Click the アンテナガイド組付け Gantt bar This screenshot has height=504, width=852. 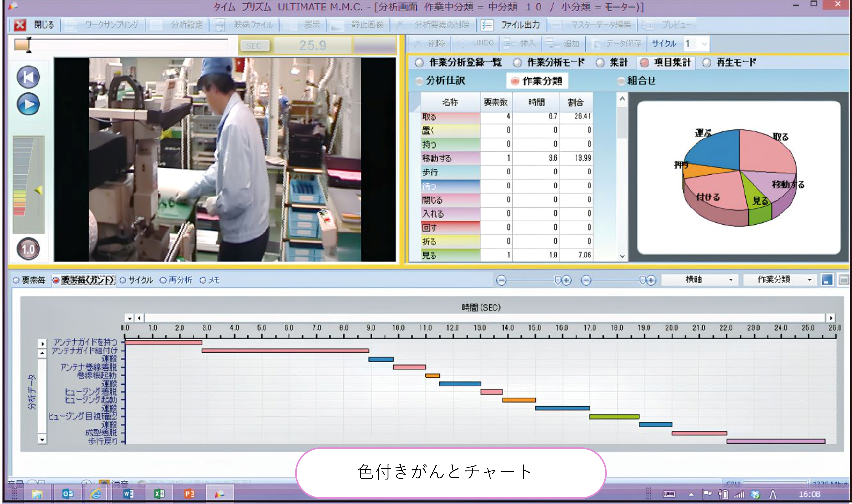point(285,351)
